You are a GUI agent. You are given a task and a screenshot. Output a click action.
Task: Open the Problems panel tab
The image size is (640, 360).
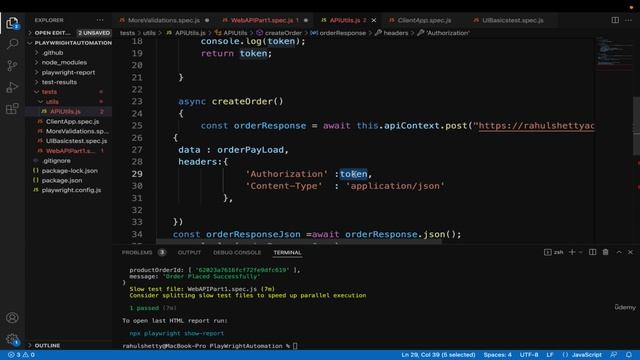click(x=137, y=252)
